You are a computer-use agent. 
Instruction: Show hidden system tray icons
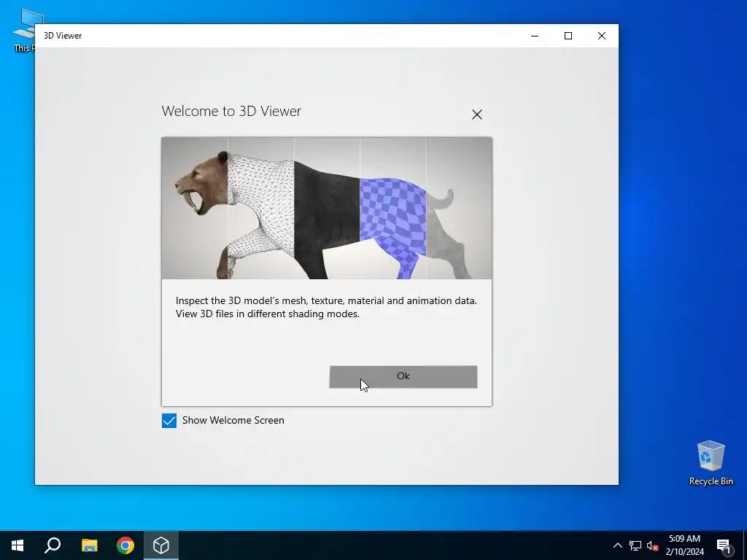(x=617, y=545)
